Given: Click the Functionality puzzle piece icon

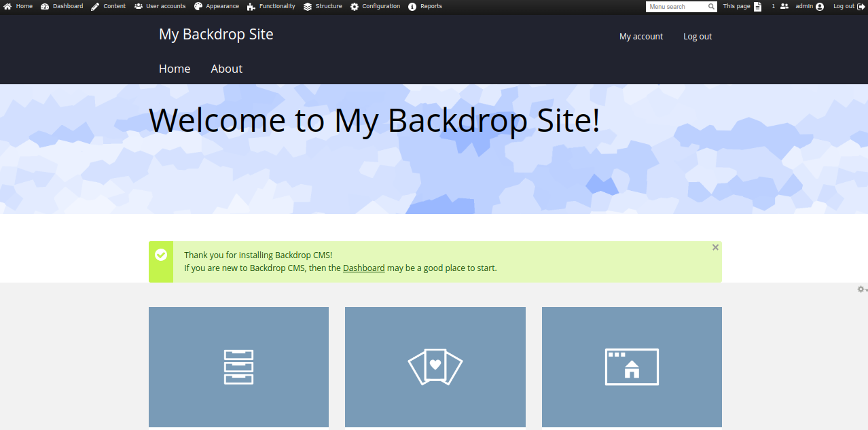Looking at the screenshot, I should [251, 7].
